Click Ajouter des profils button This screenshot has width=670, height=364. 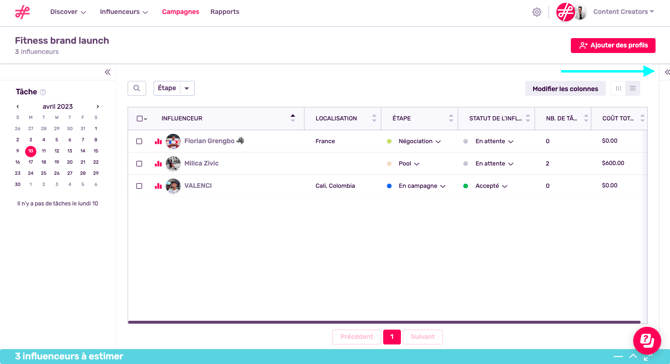(x=613, y=45)
